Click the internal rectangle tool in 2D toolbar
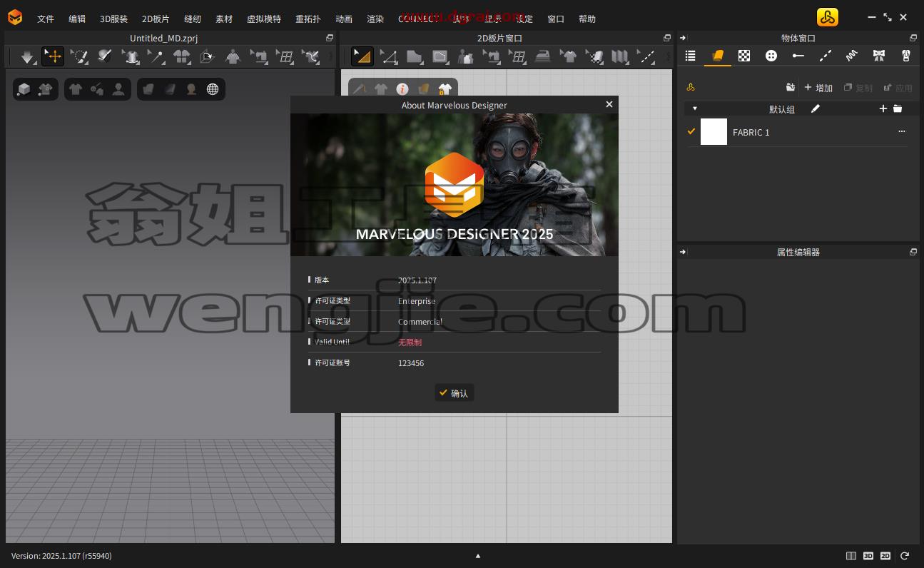Viewport: 924px width, 568px height. point(440,56)
